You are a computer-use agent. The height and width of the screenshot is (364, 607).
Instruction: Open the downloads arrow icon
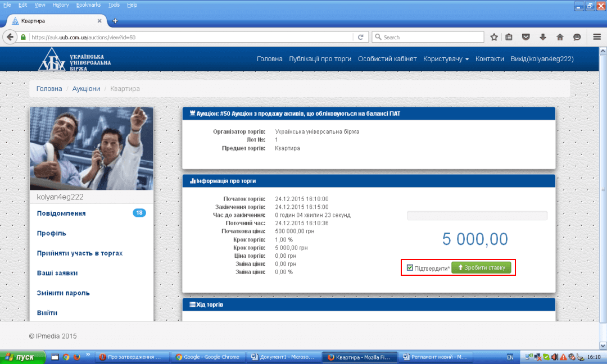click(543, 37)
